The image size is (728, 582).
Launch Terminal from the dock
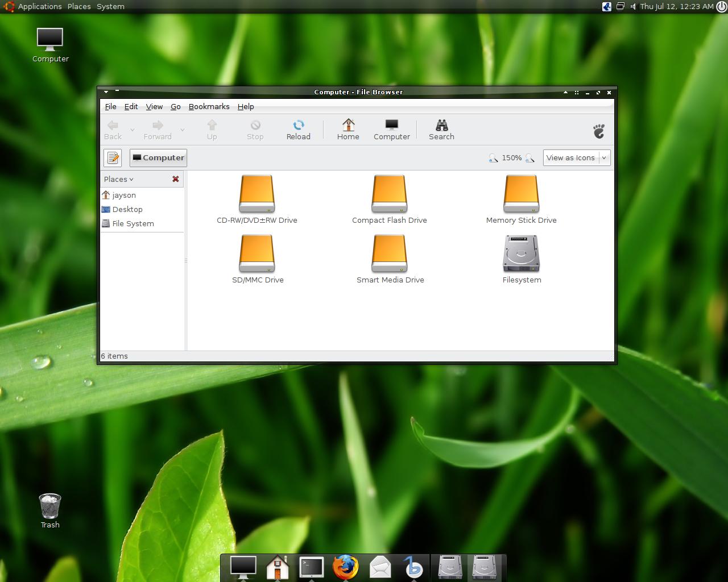coord(312,567)
